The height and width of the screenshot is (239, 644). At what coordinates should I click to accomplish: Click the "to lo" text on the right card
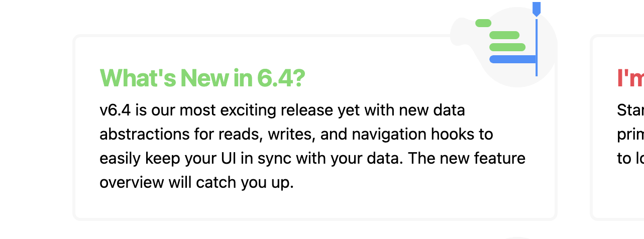pos(630,158)
